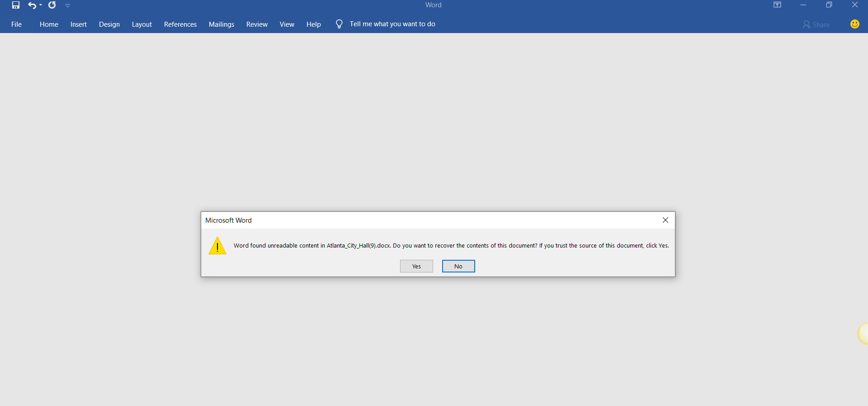868x406 pixels.
Task: Click the Save icon in quick access toolbar
Action: (16, 5)
